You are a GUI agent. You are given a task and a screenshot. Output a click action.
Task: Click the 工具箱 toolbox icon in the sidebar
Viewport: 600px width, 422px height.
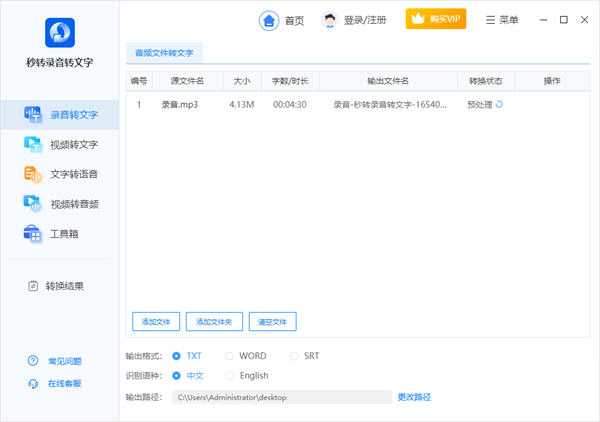pyautogui.click(x=32, y=233)
